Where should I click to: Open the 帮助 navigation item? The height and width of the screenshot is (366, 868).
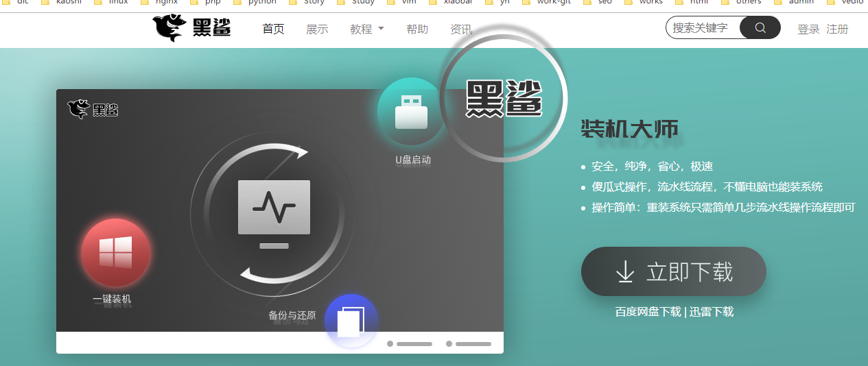[x=417, y=29]
